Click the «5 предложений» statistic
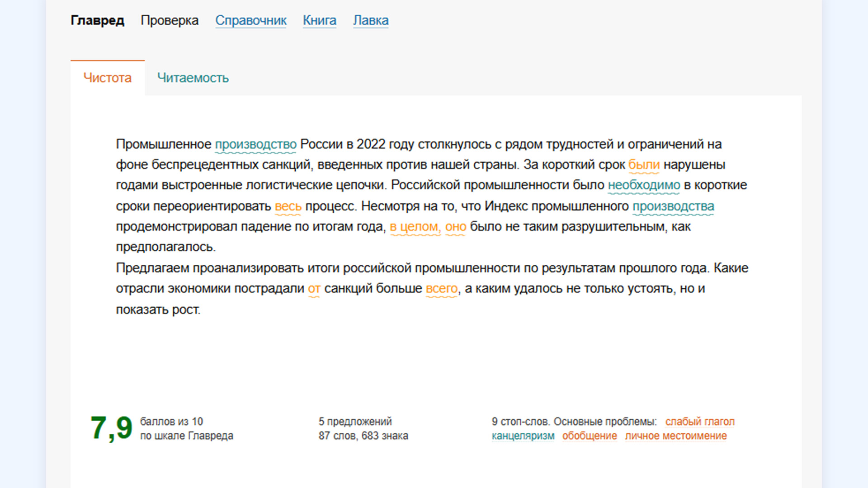The width and height of the screenshot is (868, 488). 355,422
